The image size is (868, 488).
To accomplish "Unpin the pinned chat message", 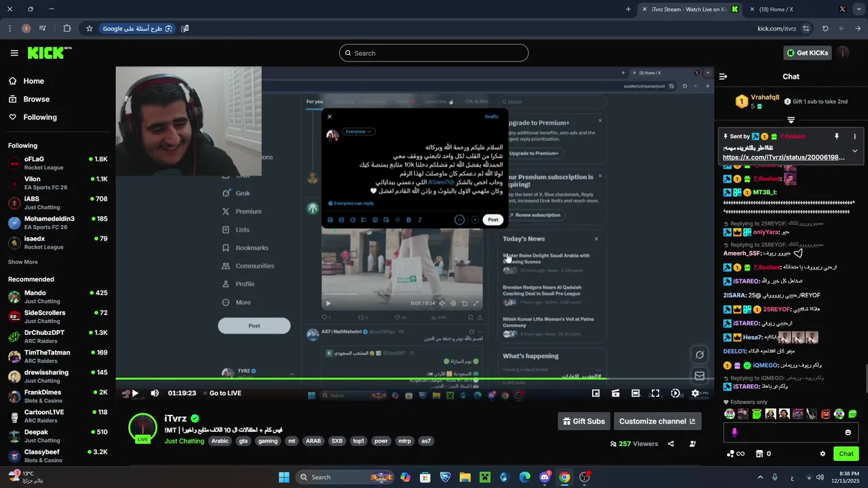I will click(837, 136).
